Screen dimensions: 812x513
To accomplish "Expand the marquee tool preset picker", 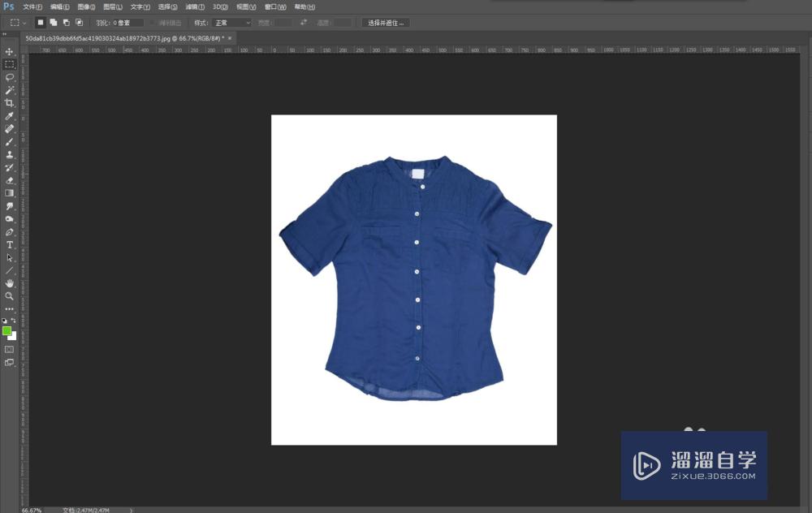I will (19, 23).
